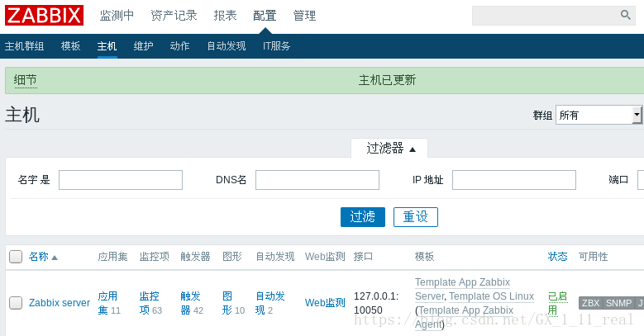Open 自动发现 2 for Zabbix server
Viewport: 644px width, 336px height.
point(270,303)
